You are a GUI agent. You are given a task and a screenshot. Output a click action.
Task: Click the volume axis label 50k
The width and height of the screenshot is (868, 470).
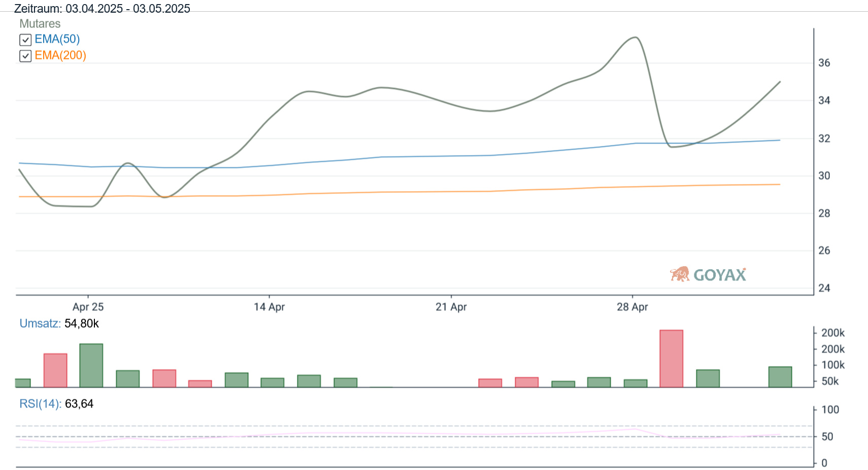[x=830, y=381]
